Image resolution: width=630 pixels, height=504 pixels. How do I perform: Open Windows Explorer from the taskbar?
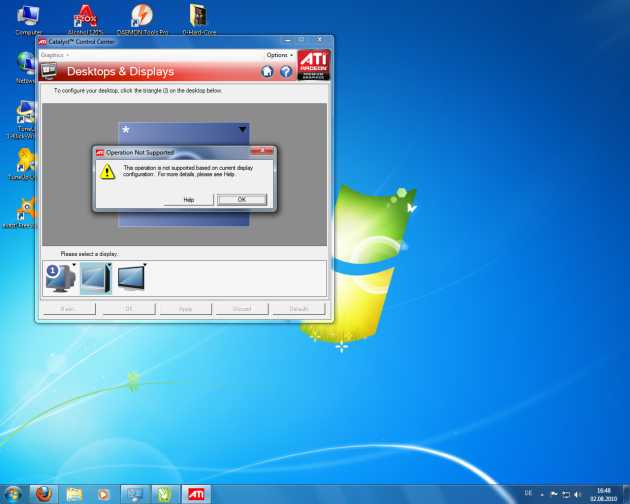[x=74, y=494]
